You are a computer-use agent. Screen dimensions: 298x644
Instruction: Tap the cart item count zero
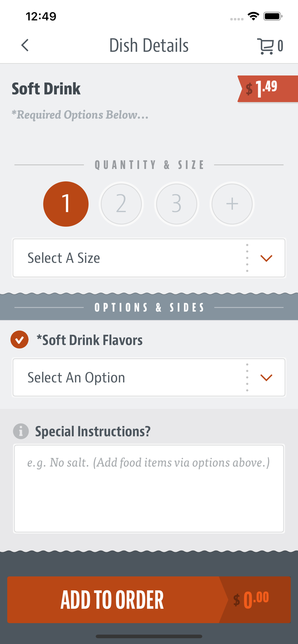click(x=280, y=46)
